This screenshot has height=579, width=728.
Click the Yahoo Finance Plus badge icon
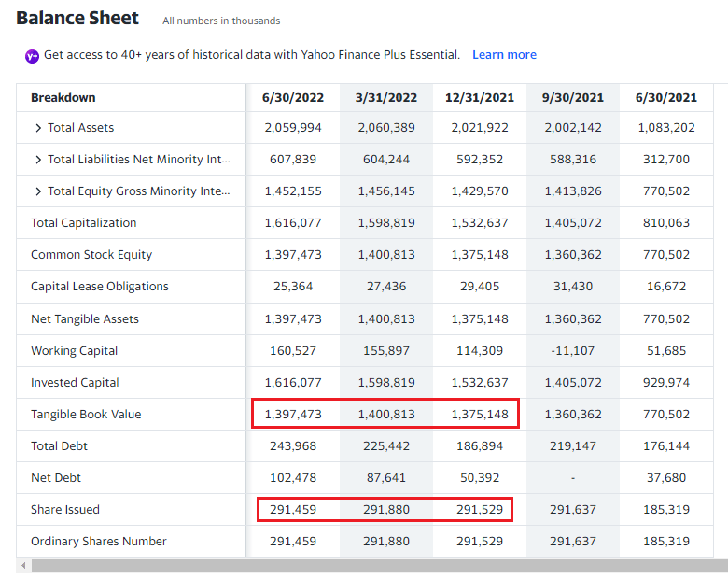pos(32,56)
